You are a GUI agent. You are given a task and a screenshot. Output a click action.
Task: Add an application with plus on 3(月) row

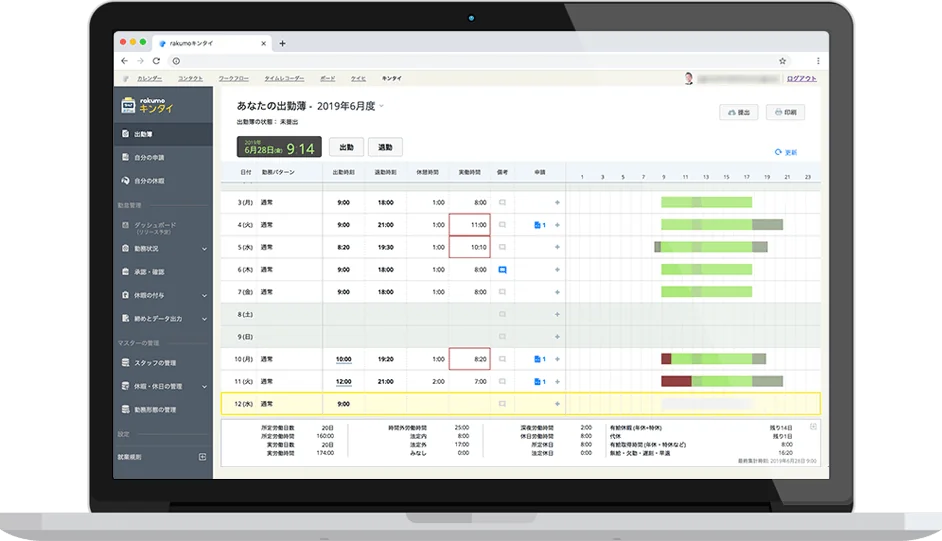(x=557, y=202)
